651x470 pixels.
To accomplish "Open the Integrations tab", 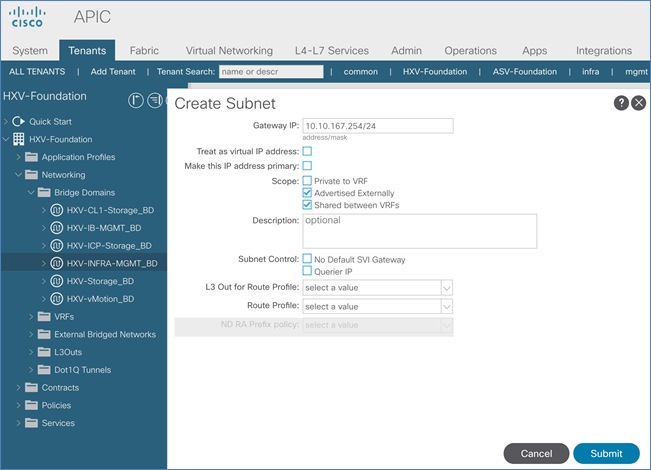I will point(604,51).
